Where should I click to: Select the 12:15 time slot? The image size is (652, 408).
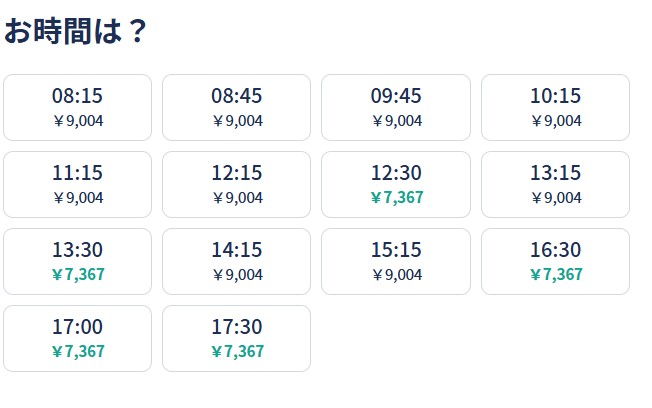pyautogui.click(x=237, y=184)
